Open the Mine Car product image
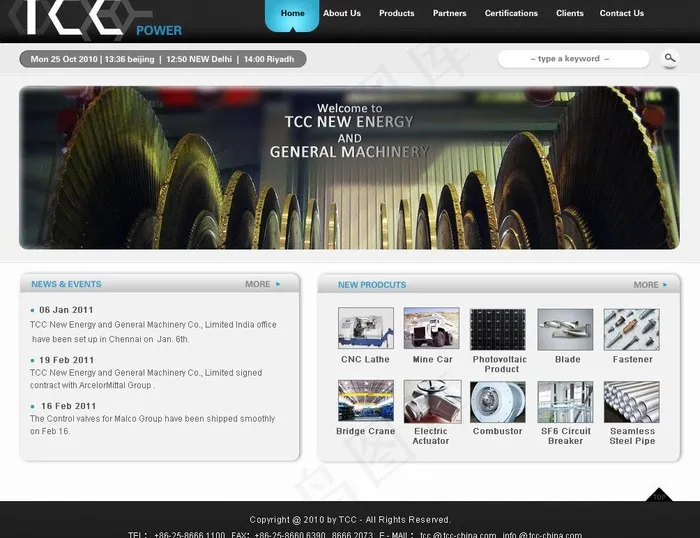This screenshot has width=700, height=538. click(432, 329)
